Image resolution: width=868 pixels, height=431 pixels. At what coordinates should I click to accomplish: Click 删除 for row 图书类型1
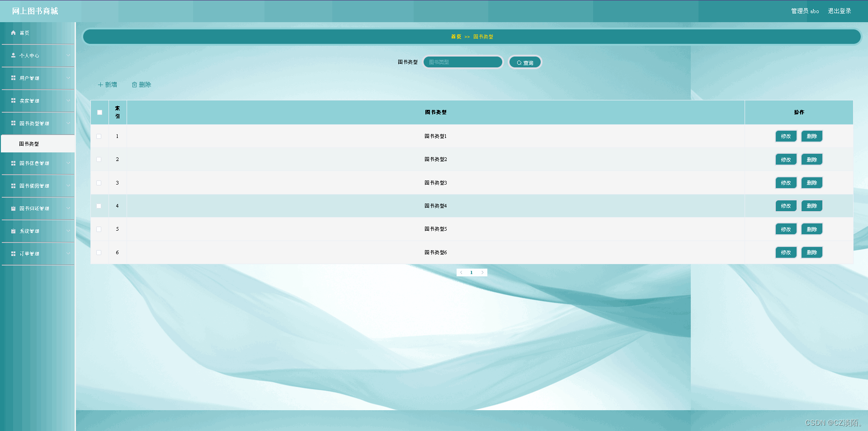coord(811,136)
